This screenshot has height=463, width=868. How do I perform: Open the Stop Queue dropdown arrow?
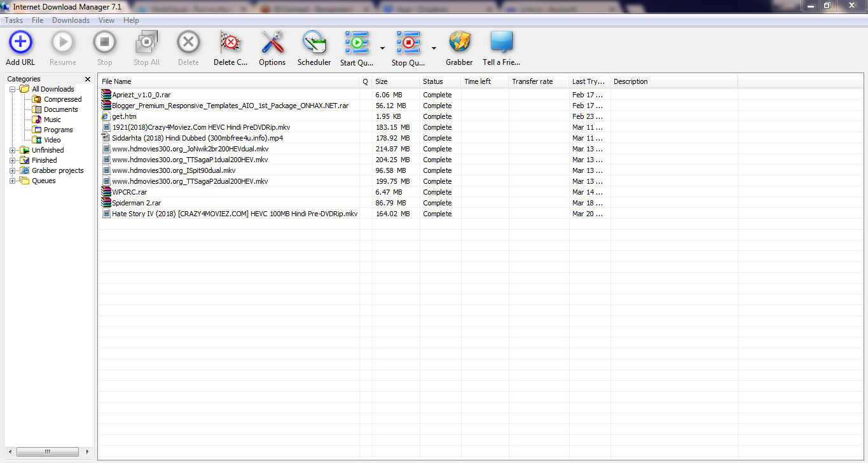click(x=434, y=48)
